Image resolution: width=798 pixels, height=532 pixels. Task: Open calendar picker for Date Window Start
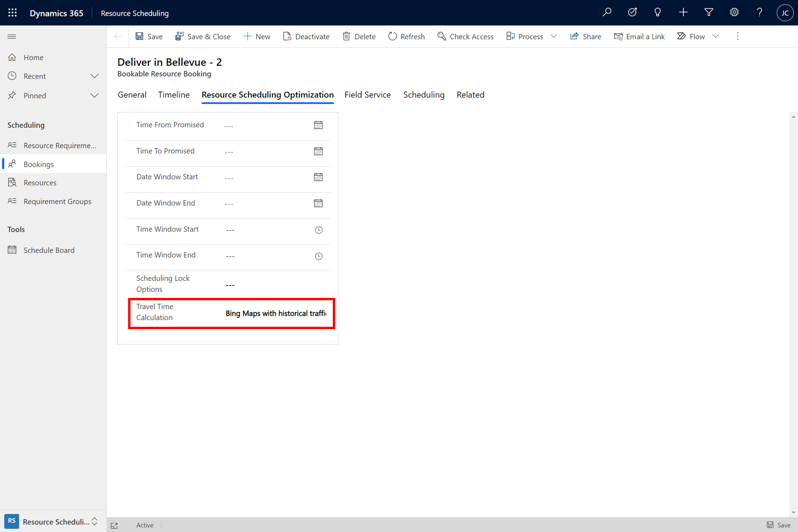click(x=318, y=177)
